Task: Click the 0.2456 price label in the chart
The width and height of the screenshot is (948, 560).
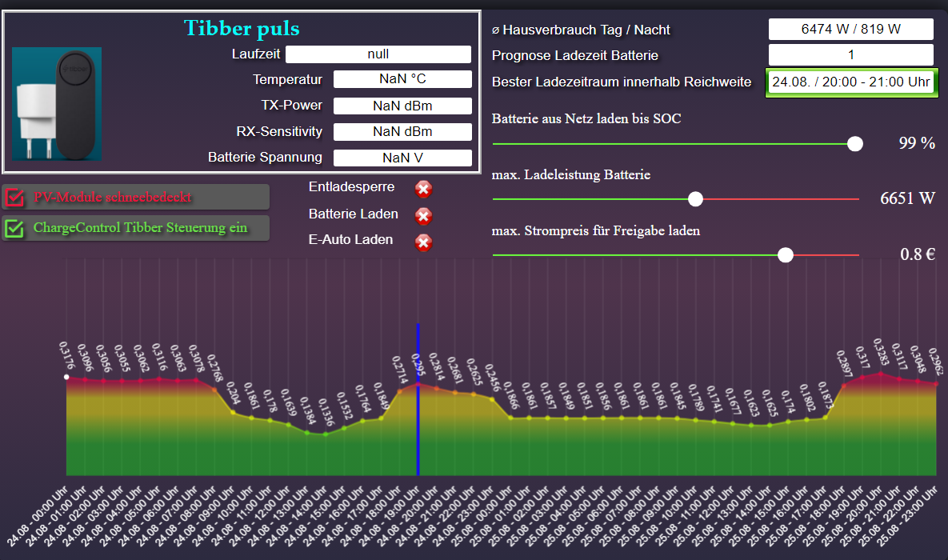Action: 493,378
